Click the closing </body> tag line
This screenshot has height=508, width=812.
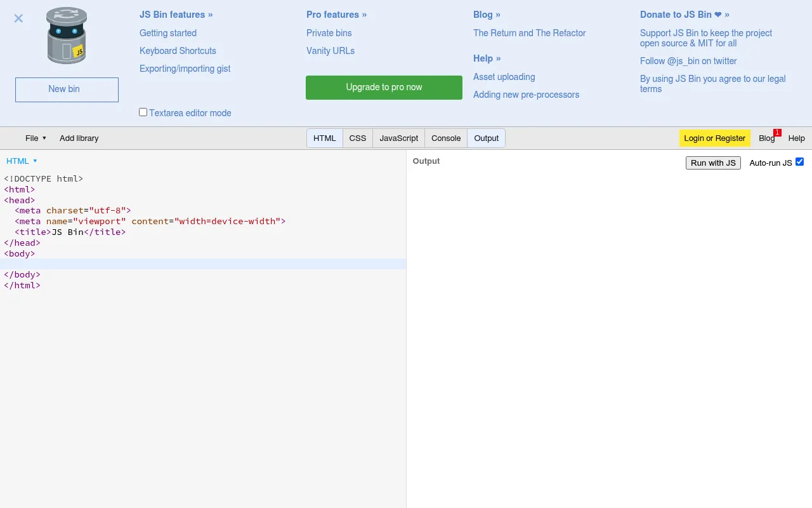tap(22, 274)
